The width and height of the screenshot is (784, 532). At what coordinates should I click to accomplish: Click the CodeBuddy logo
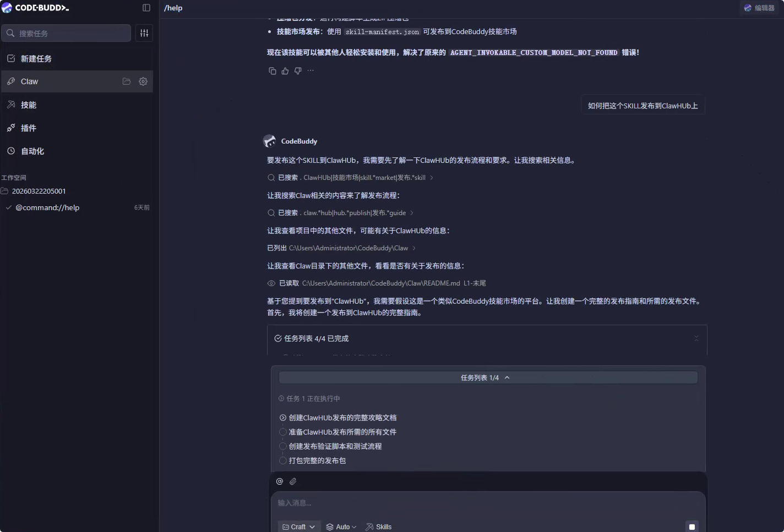tap(35, 8)
